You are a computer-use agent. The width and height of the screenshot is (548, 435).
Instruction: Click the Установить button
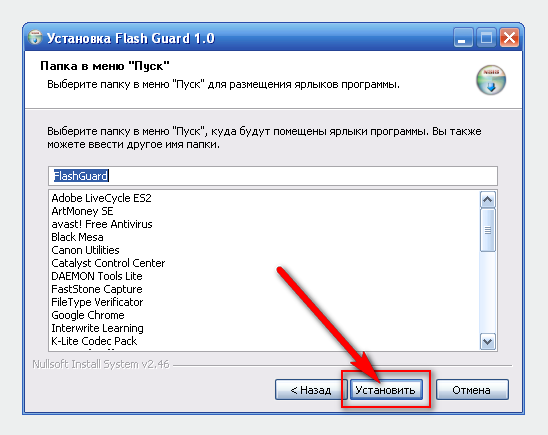click(x=386, y=390)
